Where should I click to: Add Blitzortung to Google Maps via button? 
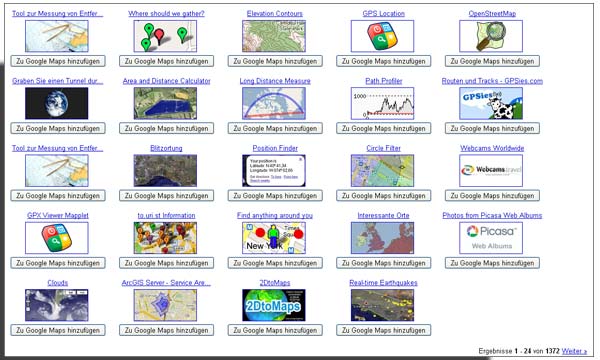coord(166,195)
